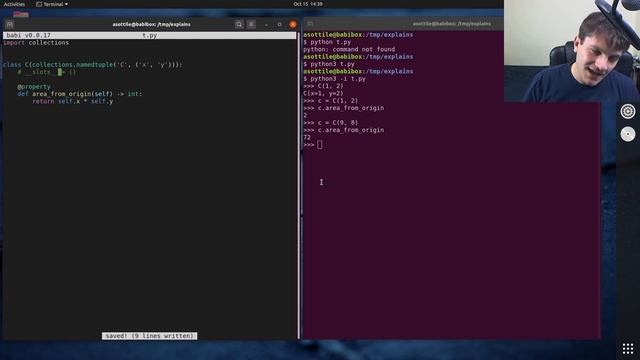The height and width of the screenshot is (360, 640).
Task: Open the clock showing Oct 15 14:39
Action: pos(308,4)
